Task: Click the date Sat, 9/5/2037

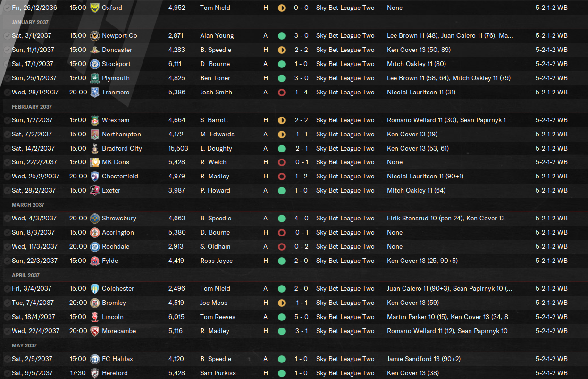Action: pyautogui.click(x=33, y=373)
